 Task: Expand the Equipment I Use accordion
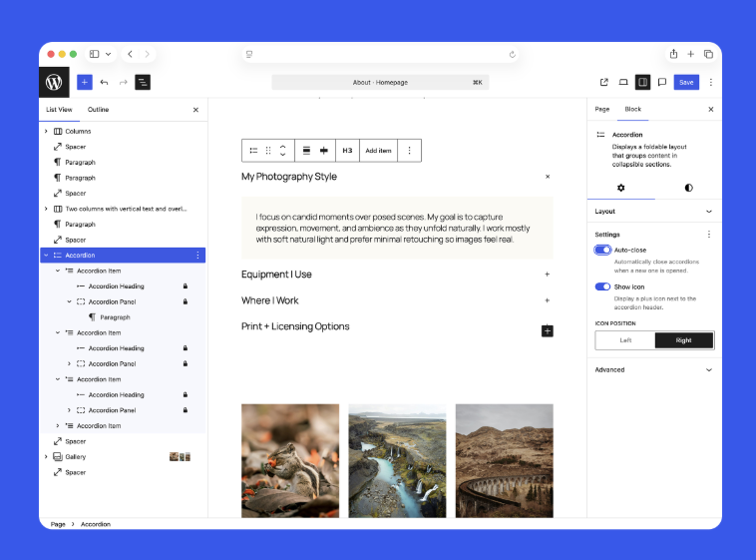[547, 274]
